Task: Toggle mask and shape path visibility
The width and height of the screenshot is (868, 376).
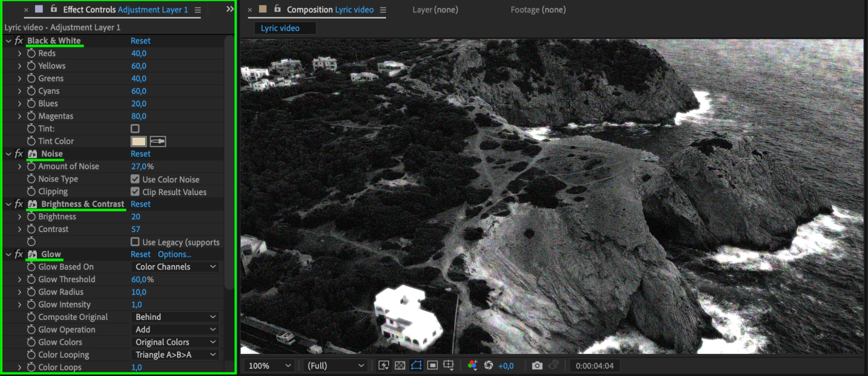Action: (416, 366)
